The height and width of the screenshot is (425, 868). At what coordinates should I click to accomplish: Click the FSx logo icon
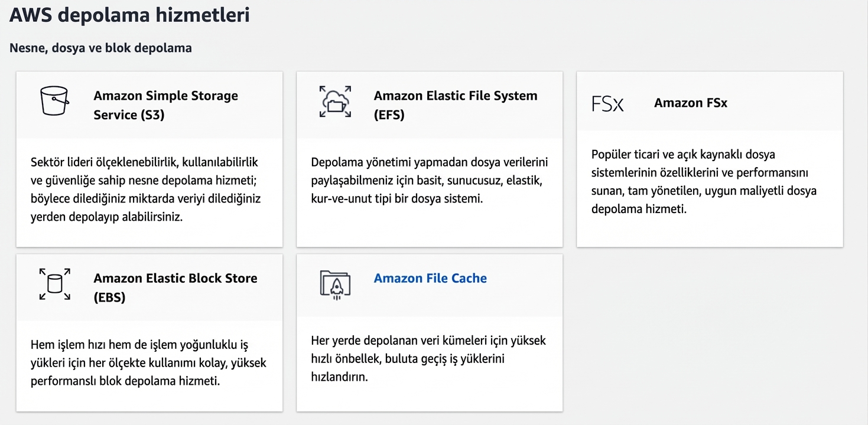607,103
